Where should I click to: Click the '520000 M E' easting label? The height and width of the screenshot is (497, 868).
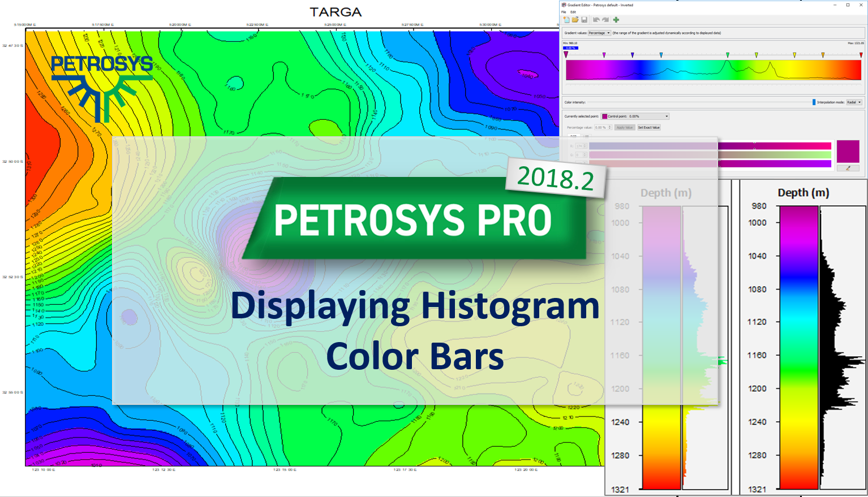180,25
